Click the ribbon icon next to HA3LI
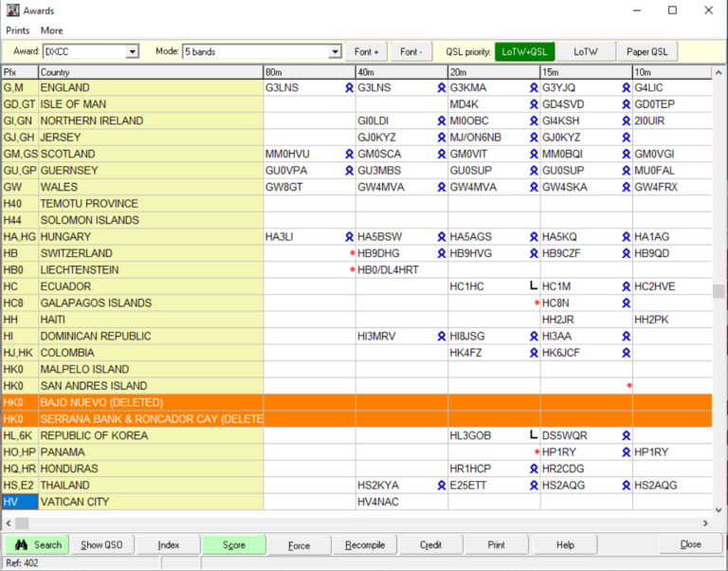Viewport: 728px width, 571px height. (349, 237)
